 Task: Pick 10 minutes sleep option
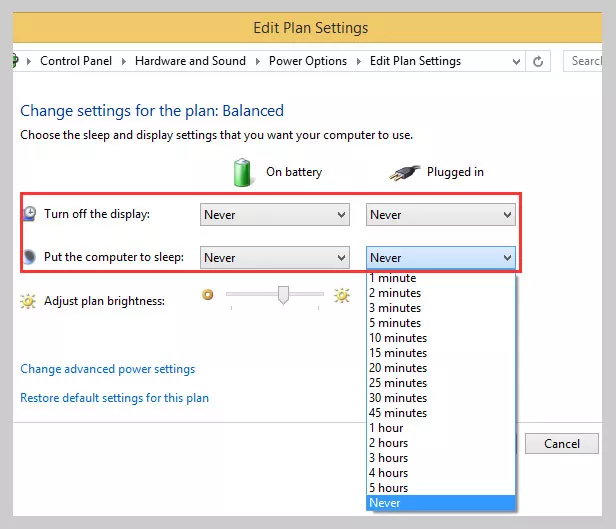pos(440,338)
